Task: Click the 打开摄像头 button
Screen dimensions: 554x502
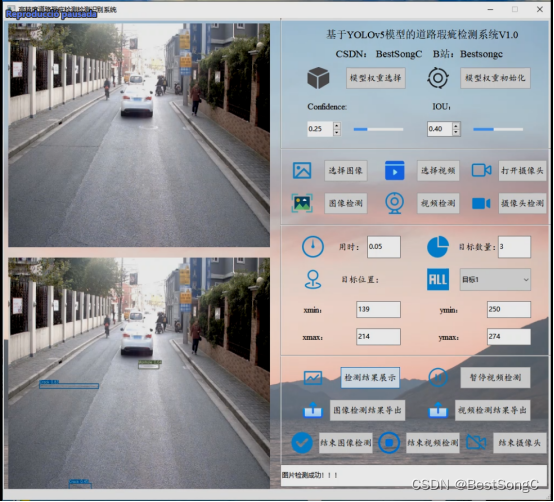Action: [522, 171]
